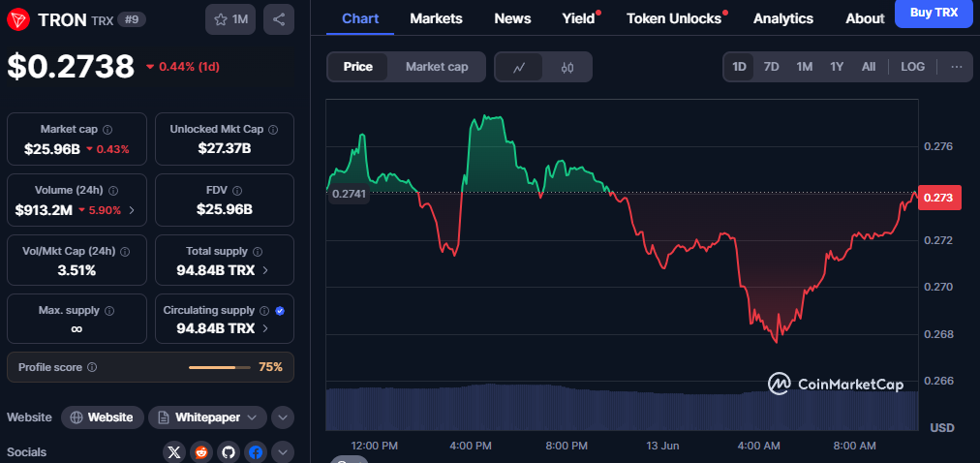
Task: Toggle LOG scale on chart
Action: click(912, 67)
